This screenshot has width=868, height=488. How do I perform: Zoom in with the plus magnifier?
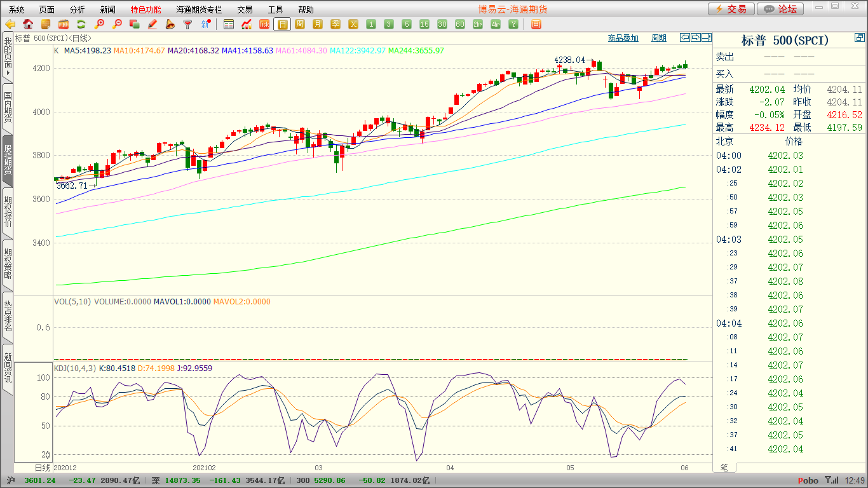(99, 24)
